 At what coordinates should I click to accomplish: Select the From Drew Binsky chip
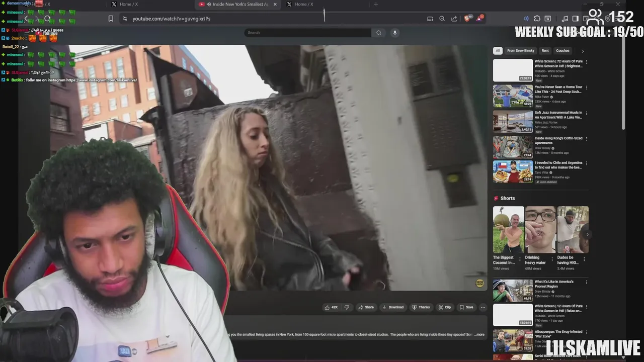tap(521, 51)
